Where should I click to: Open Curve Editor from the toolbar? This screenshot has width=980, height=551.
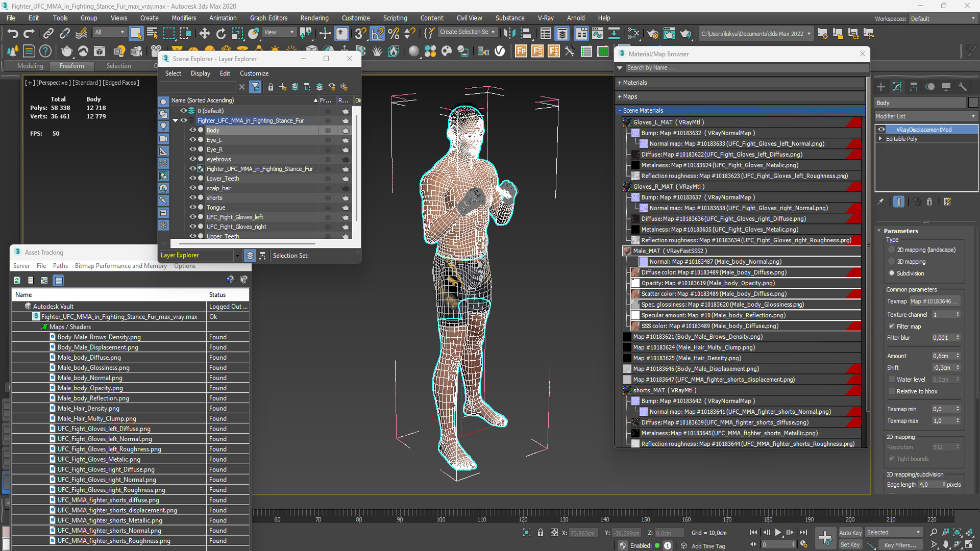[x=597, y=34]
